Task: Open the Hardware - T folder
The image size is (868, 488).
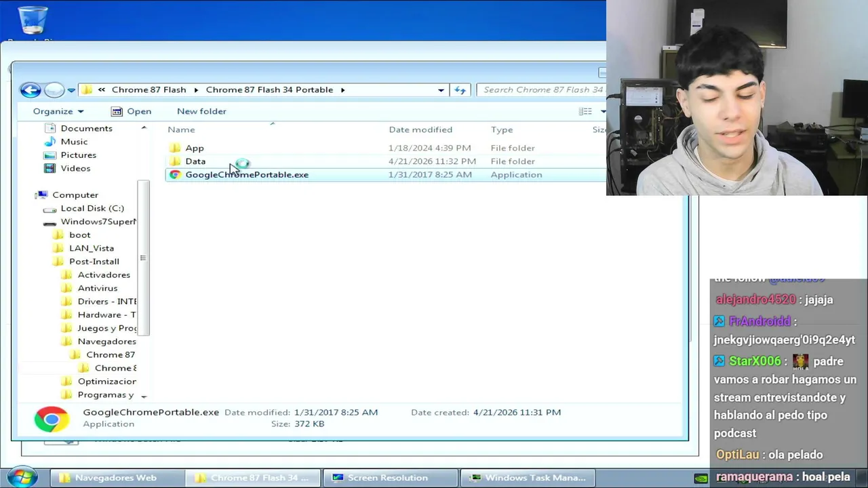Action: (106, 314)
